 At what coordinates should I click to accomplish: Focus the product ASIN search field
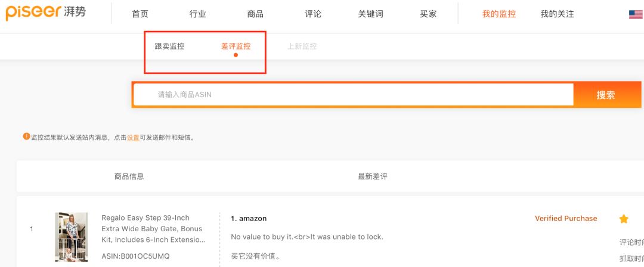[353, 95]
